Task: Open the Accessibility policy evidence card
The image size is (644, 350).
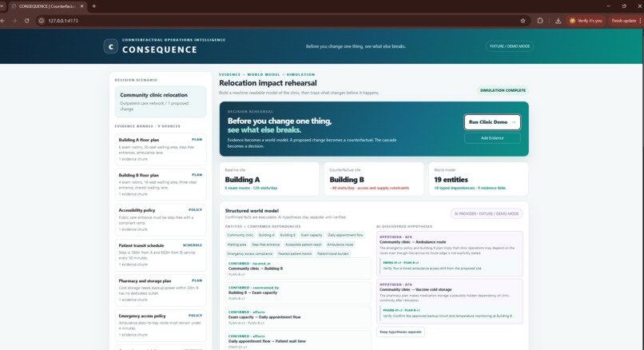Action: coord(161,220)
